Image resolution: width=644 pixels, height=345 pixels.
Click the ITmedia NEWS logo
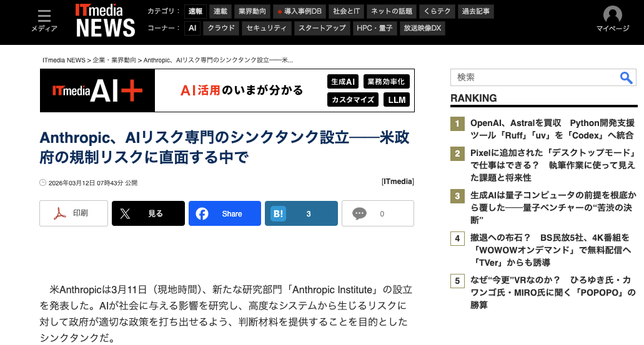pos(105,21)
